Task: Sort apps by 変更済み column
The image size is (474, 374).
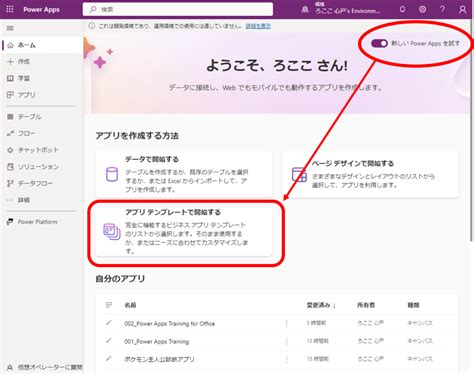Action: 321,305
